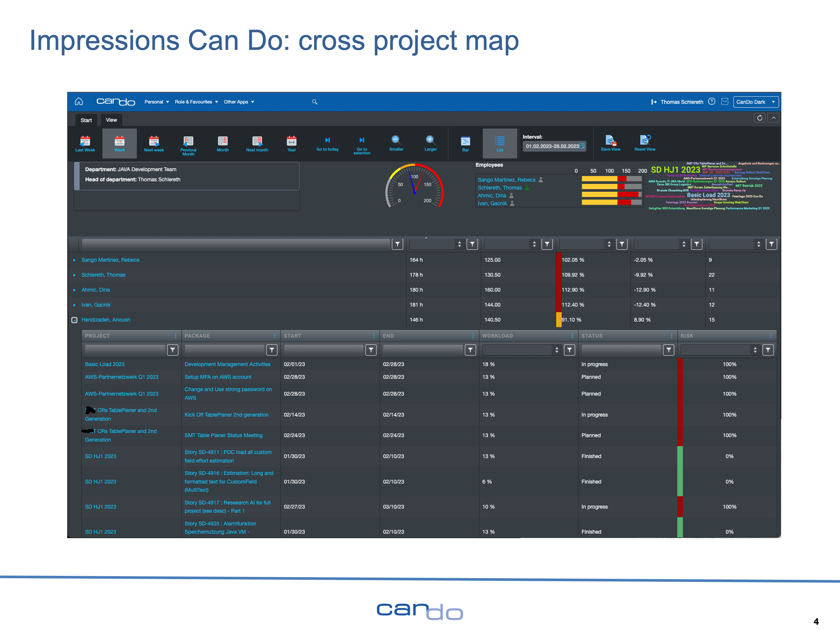The image size is (840, 630).
Task: Click SD HJ1 2023 in the tag cloud
Action: (675, 170)
